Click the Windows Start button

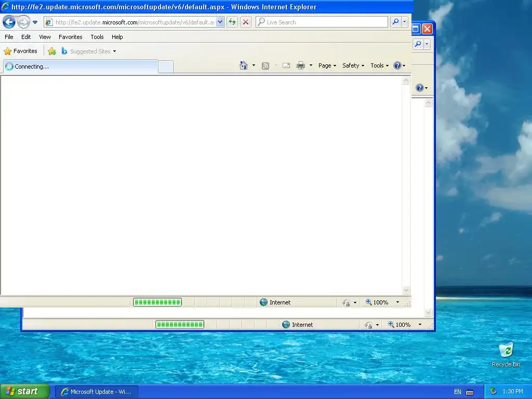25,392
